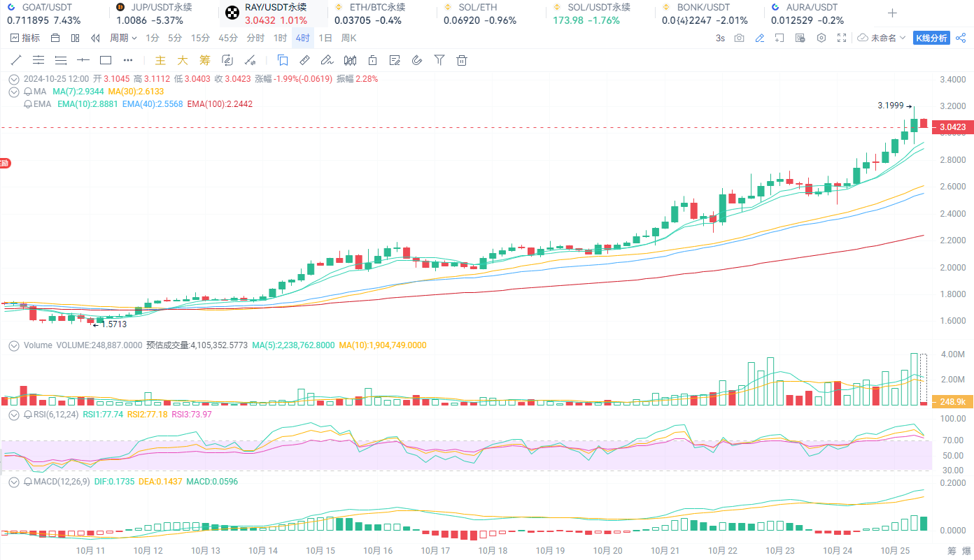
Task: Delete drawings with trash icon
Action: pos(462,60)
